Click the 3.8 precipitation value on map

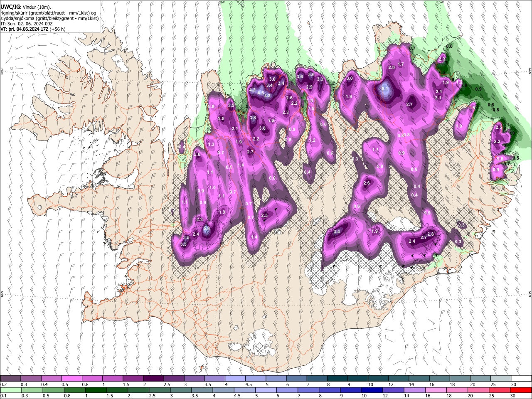tap(252, 118)
